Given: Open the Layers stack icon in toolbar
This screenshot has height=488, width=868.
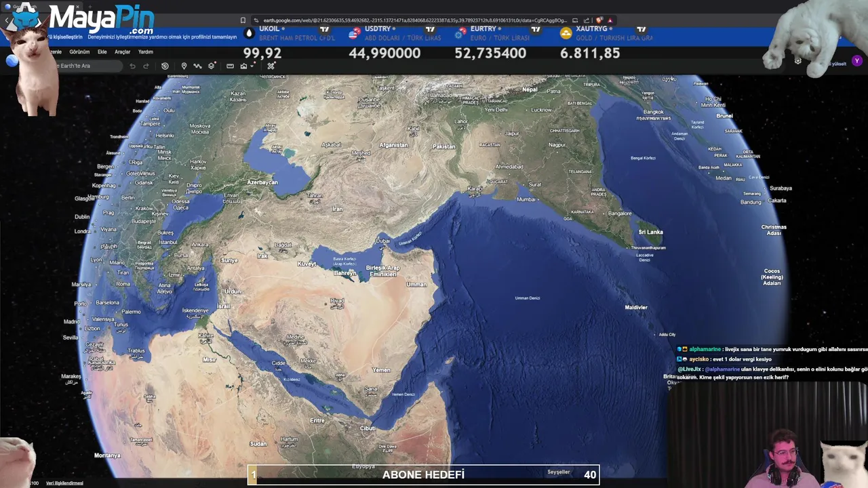Looking at the screenshot, I should pos(212,66).
